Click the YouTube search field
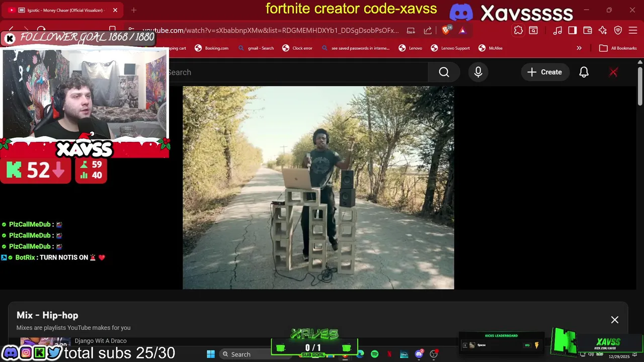 [x=297, y=72]
